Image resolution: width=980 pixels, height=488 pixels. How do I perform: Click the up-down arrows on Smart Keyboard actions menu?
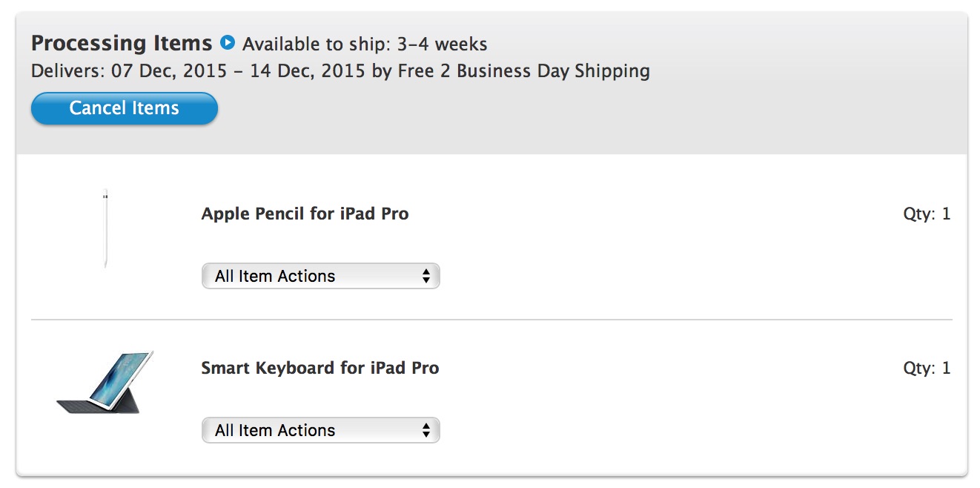pyautogui.click(x=426, y=430)
